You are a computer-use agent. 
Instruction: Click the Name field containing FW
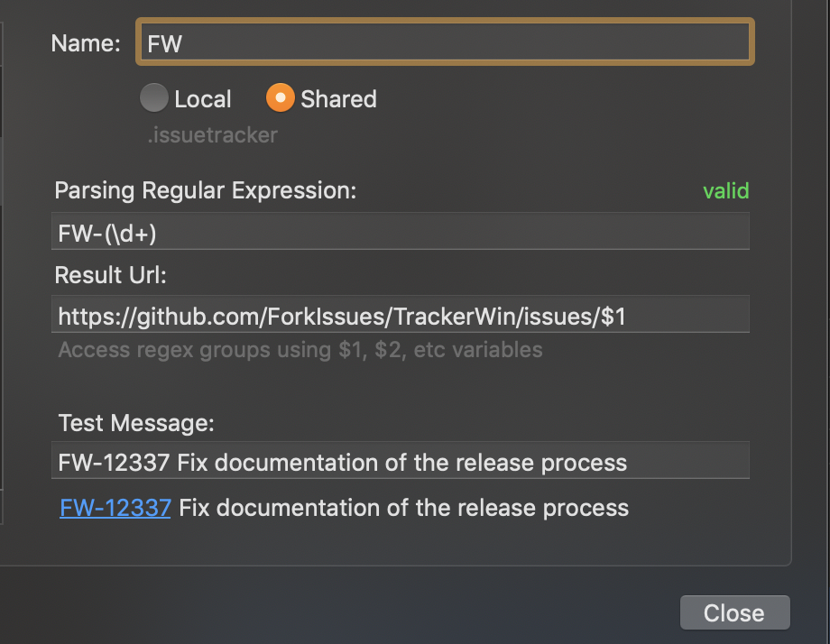click(444, 43)
